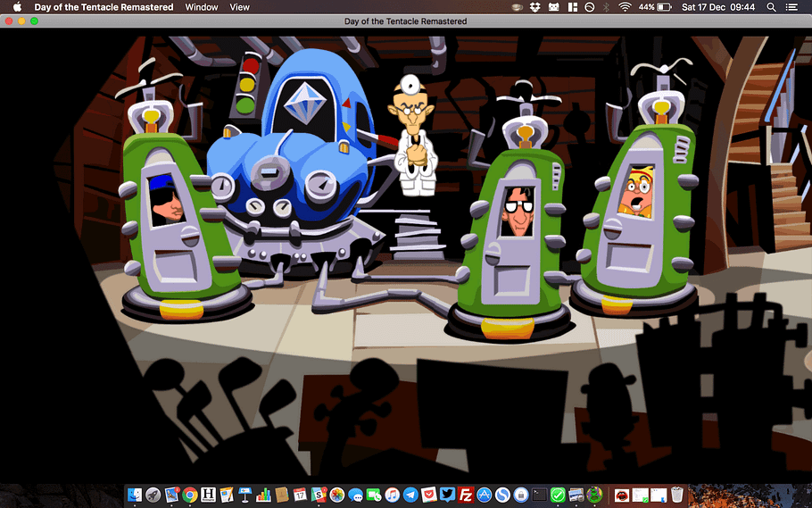Click battery 44% indicator
Image resolution: width=812 pixels, height=508 pixels.
[655, 7]
